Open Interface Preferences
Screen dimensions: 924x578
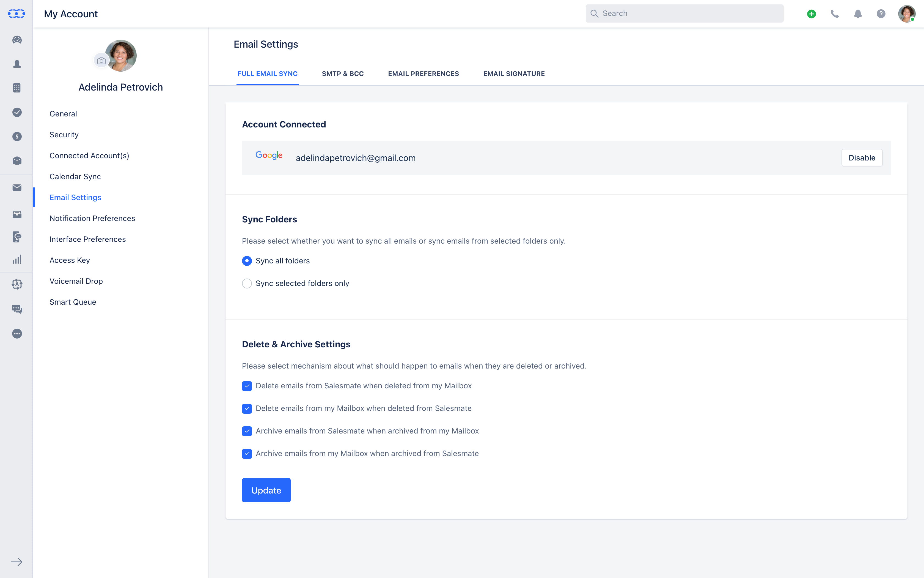tap(88, 239)
